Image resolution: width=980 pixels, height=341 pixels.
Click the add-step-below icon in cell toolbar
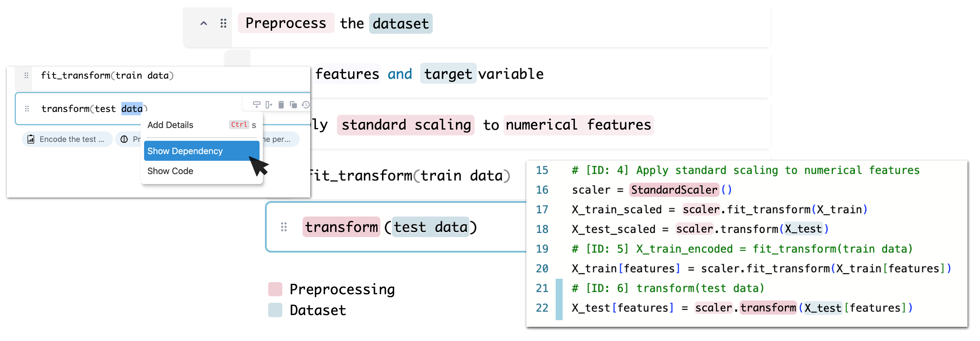(x=257, y=104)
